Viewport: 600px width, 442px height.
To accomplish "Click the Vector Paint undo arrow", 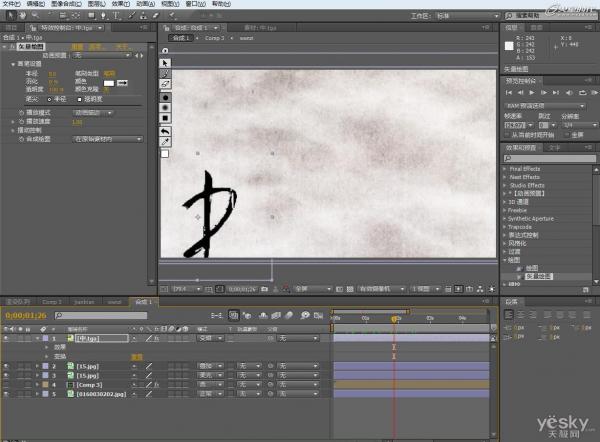I will point(165,132).
